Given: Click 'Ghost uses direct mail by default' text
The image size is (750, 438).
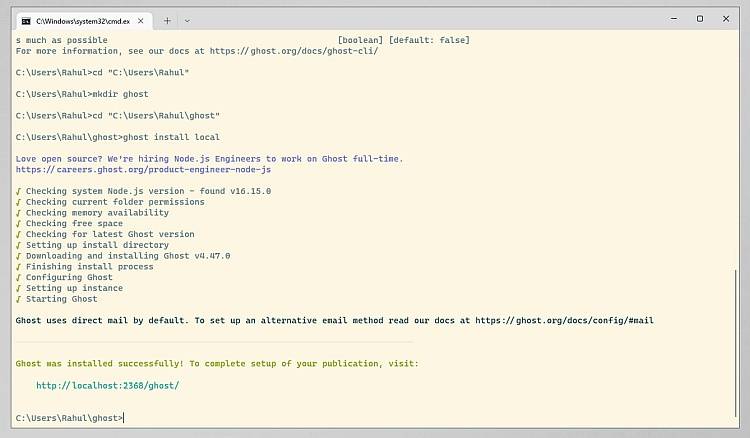Looking at the screenshot, I should pos(102,320).
